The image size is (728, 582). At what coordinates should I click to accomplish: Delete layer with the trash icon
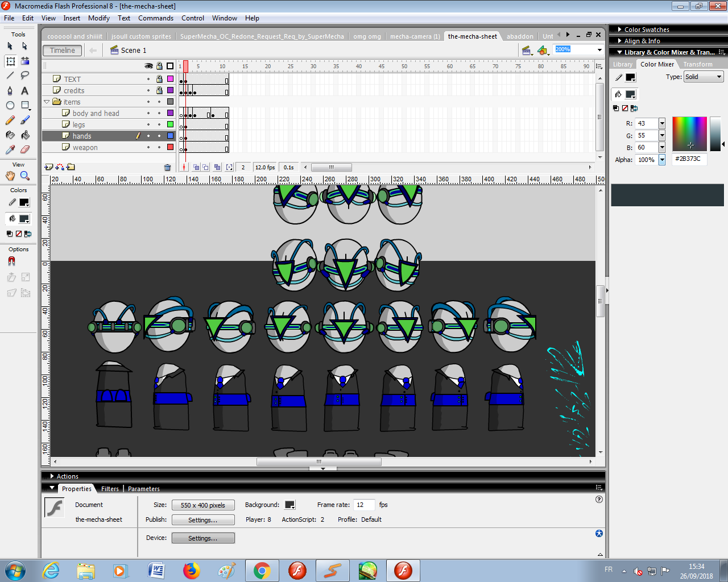[167, 167]
